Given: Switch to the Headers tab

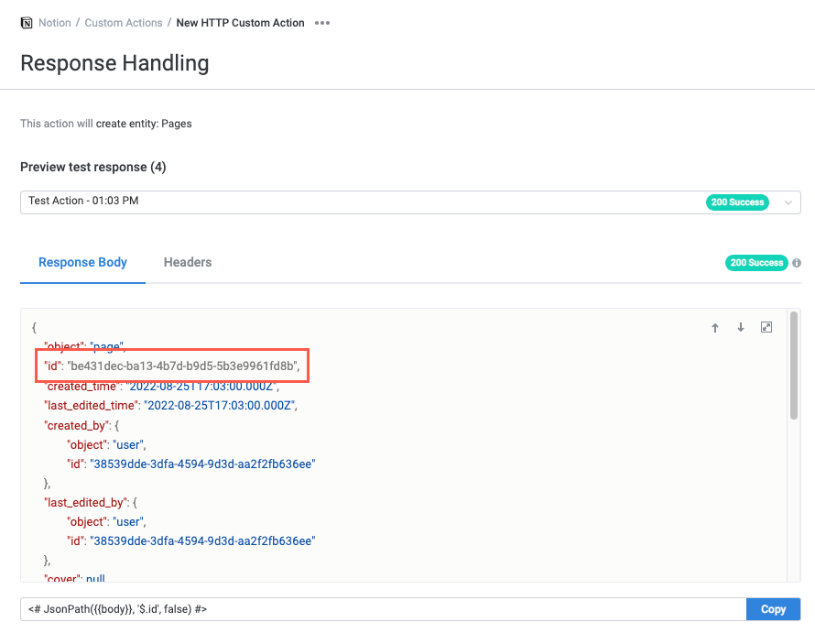Looking at the screenshot, I should (x=188, y=263).
